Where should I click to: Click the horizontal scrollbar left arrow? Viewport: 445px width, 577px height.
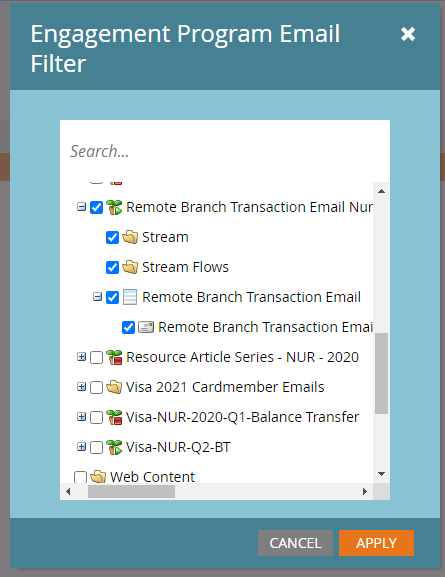coord(68,492)
